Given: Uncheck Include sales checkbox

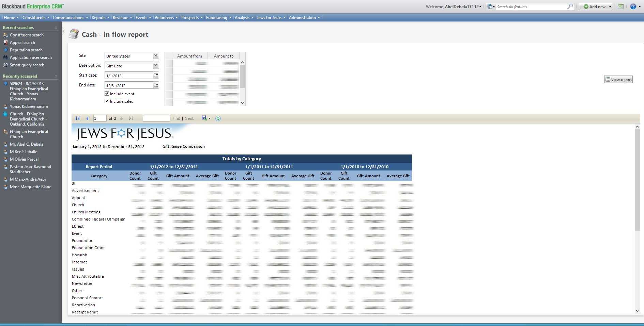Looking at the screenshot, I should [107, 101].
